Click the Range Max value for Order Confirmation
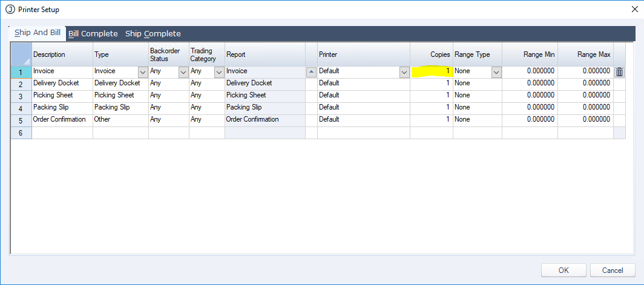The width and height of the screenshot is (644, 285). pyautogui.click(x=585, y=120)
